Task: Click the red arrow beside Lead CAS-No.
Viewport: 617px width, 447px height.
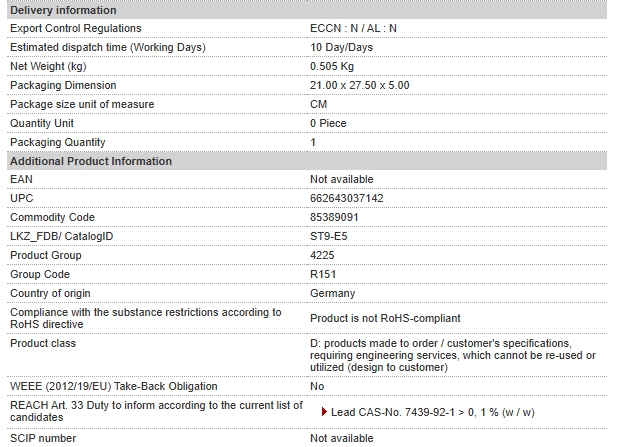Action: [324, 412]
